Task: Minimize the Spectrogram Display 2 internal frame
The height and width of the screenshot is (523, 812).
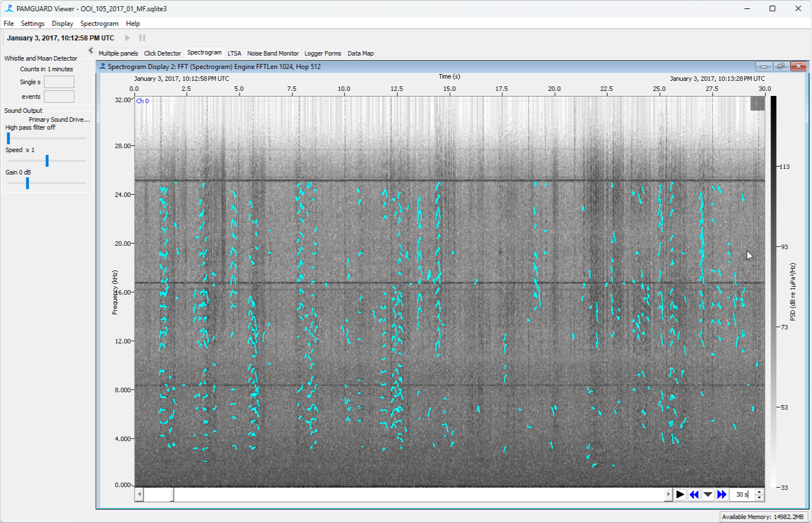Action: tap(763, 66)
